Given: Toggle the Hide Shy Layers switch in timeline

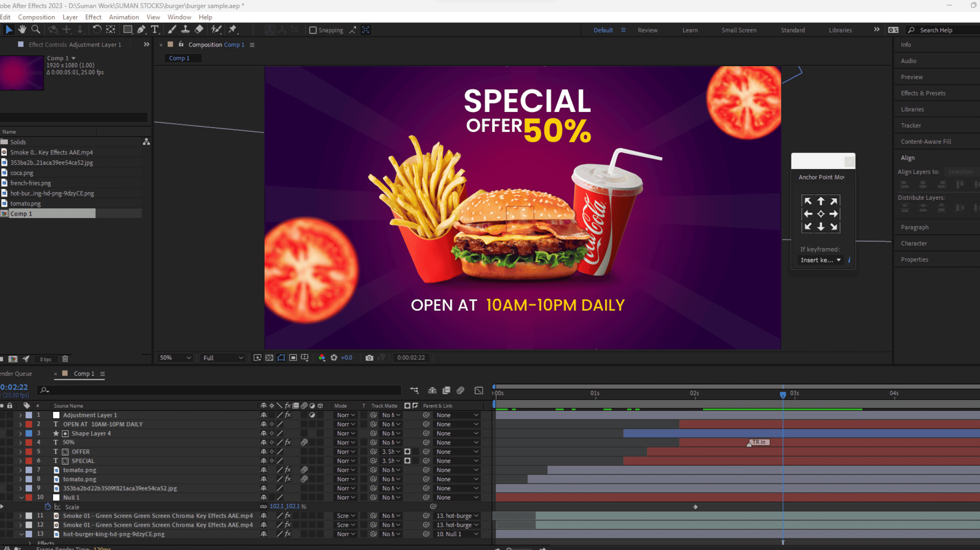Looking at the screenshot, I should coord(432,390).
